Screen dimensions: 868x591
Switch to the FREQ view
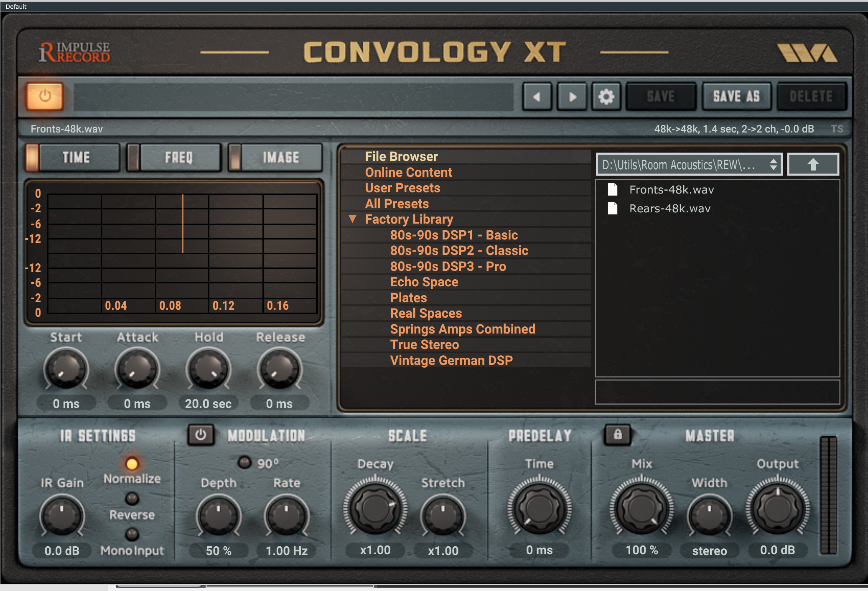[x=180, y=158]
